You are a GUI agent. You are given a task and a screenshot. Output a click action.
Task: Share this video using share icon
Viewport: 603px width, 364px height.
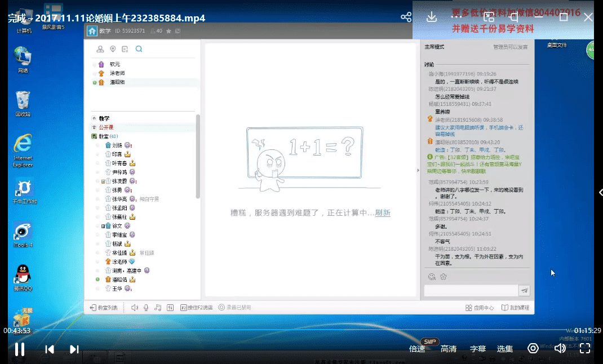406,17
